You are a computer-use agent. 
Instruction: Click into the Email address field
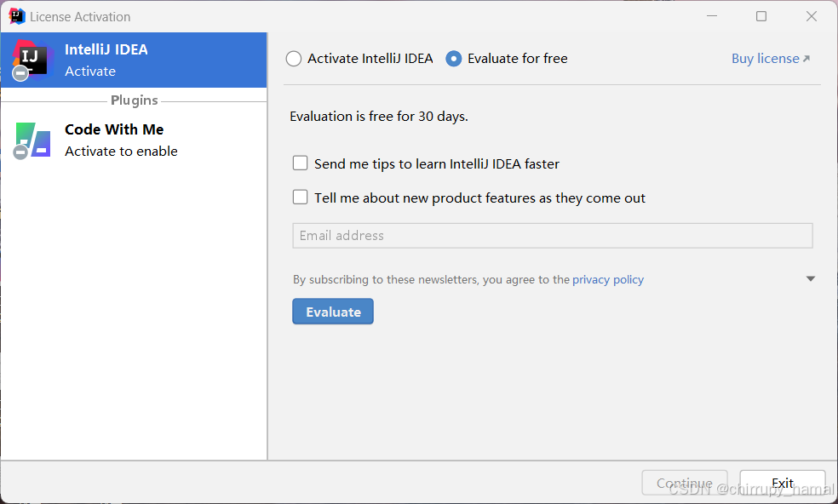553,236
